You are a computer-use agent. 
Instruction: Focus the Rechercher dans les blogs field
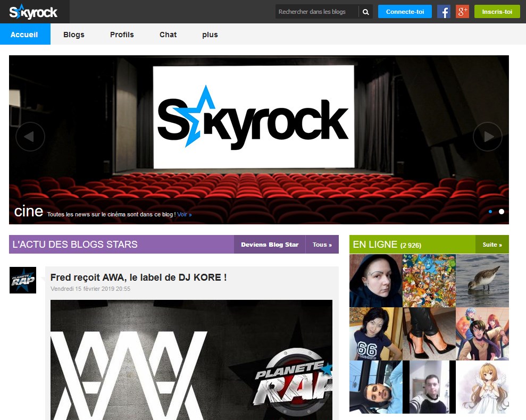pyautogui.click(x=317, y=12)
